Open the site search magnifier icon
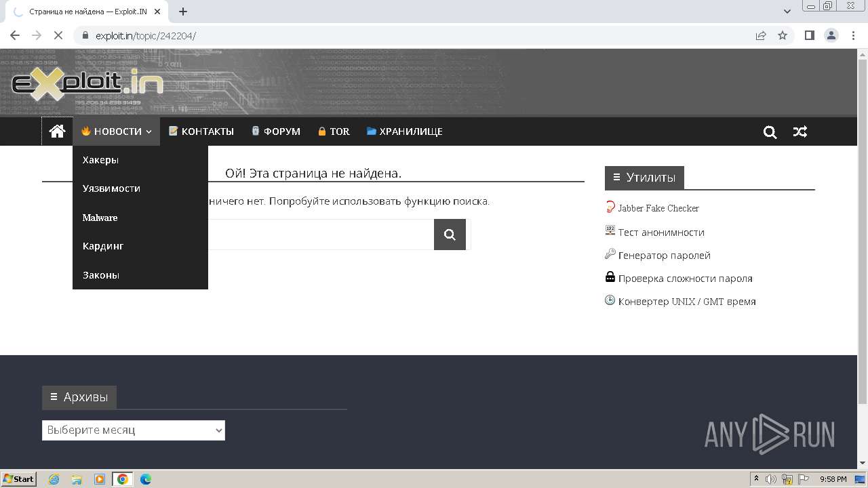 [770, 132]
